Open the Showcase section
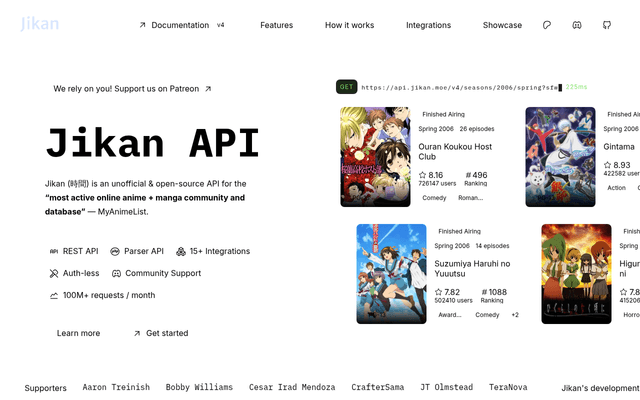The image size is (640, 400). click(502, 25)
